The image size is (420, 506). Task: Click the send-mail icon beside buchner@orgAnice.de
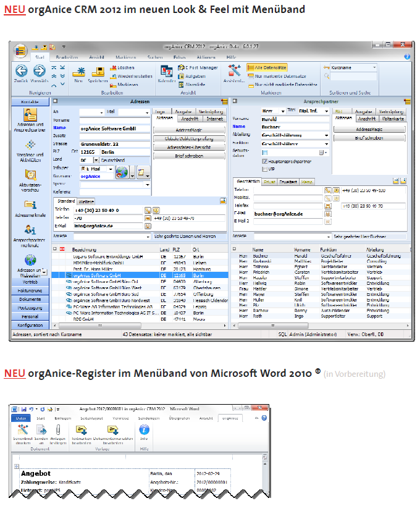coord(328,214)
